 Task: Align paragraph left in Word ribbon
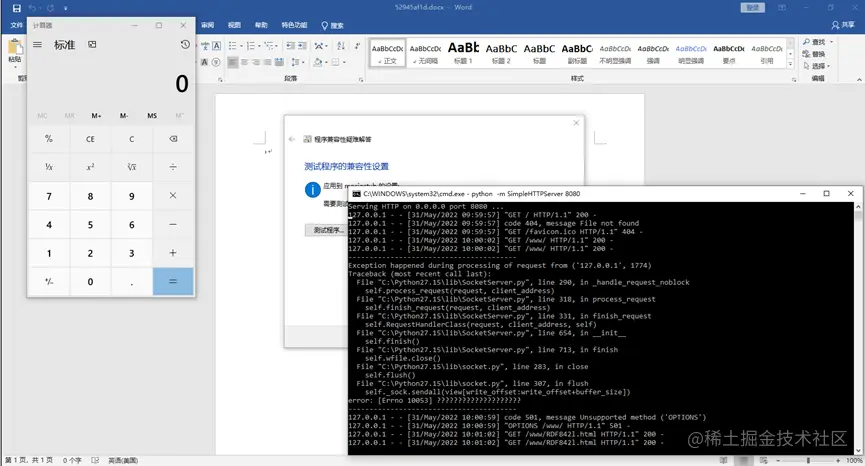[x=233, y=62]
